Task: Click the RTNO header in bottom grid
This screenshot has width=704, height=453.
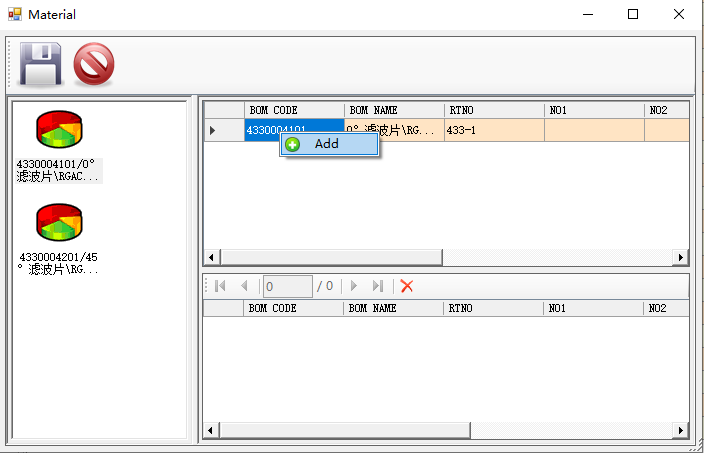Action: [494, 309]
